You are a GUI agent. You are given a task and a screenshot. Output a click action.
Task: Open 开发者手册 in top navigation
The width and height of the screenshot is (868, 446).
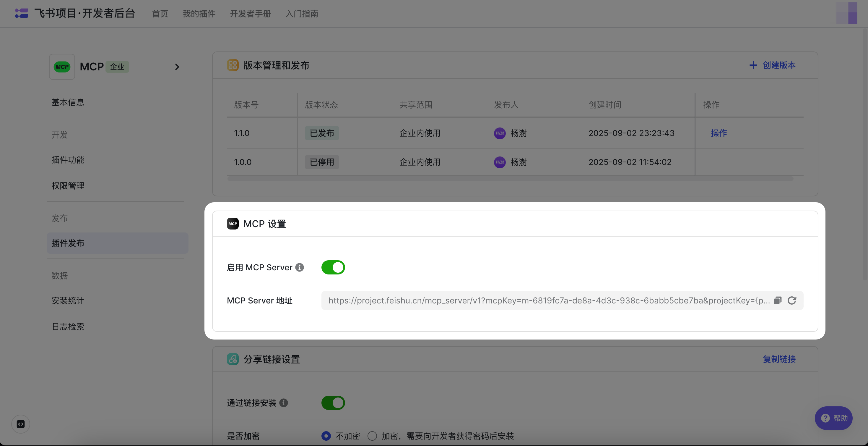pyautogui.click(x=250, y=14)
